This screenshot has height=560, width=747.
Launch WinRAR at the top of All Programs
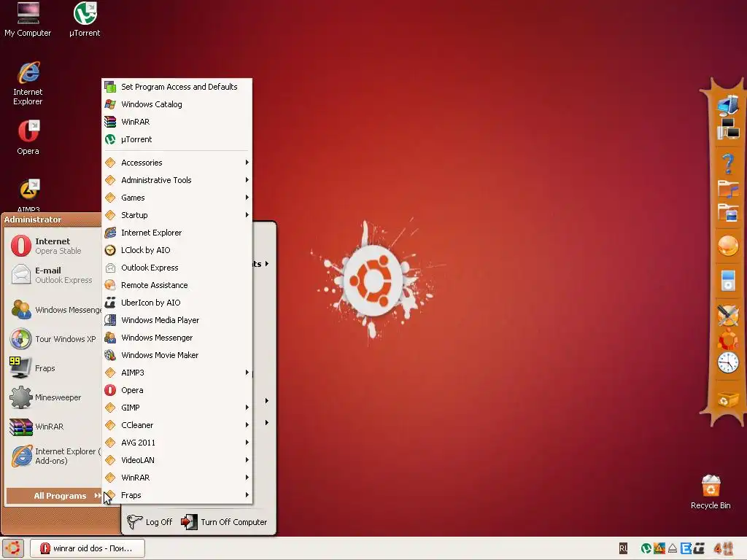[177, 122]
